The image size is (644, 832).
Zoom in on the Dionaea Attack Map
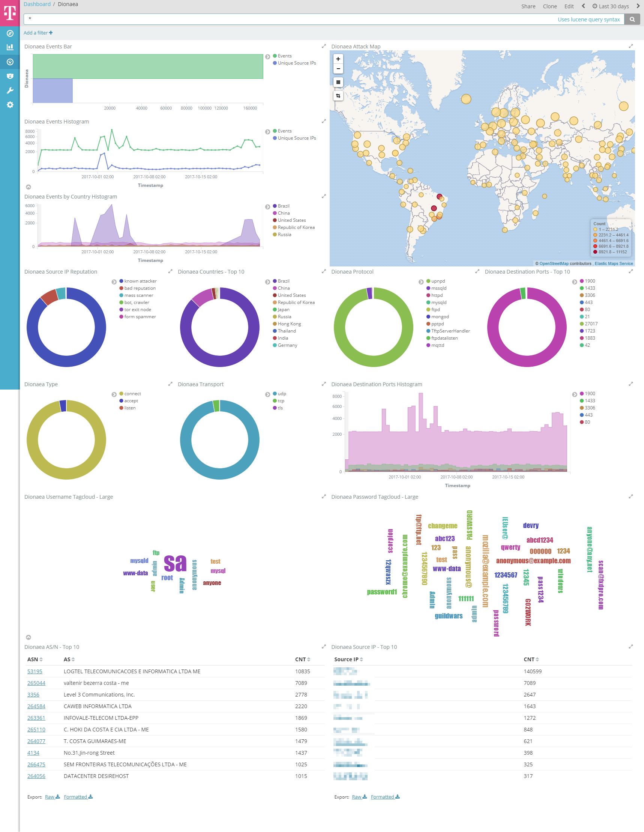click(x=338, y=59)
